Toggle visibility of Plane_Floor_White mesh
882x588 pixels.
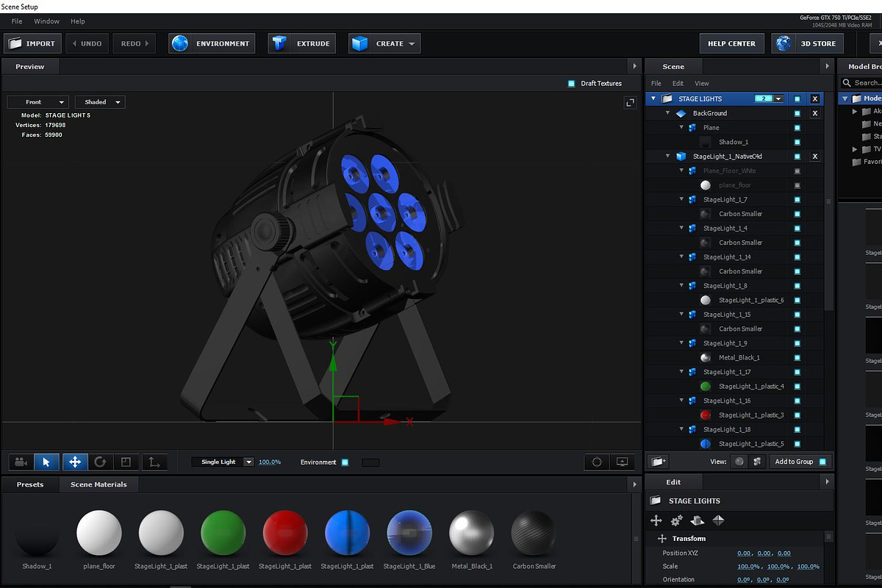pyautogui.click(x=797, y=171)
